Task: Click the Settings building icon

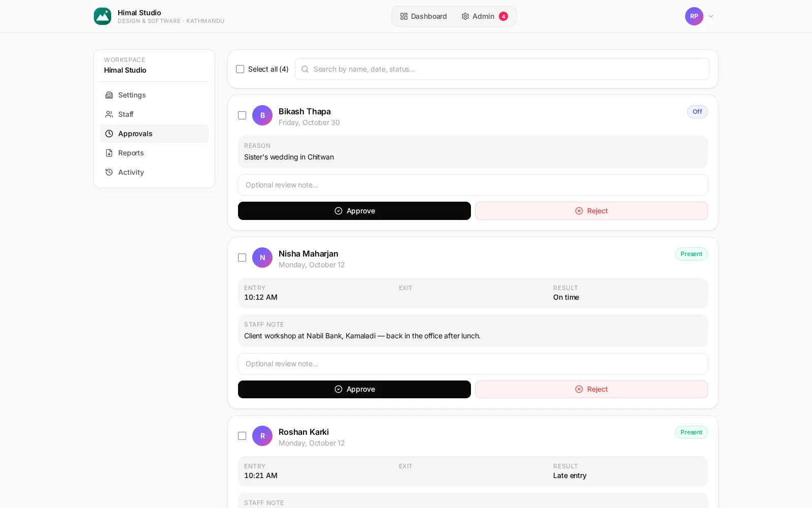Action: click(x=109, y=95)
